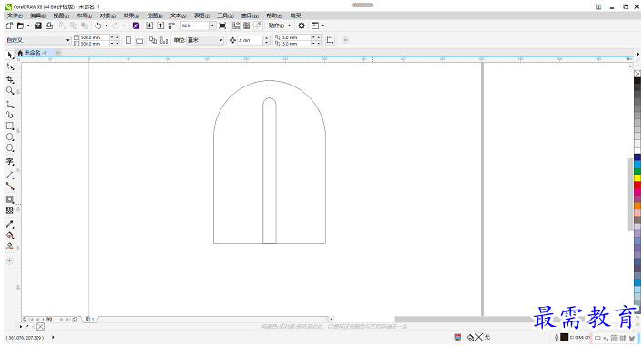Viewport: 644px width, 346px height.
Task: Click the search content purple icon
Action: [136, 25]
